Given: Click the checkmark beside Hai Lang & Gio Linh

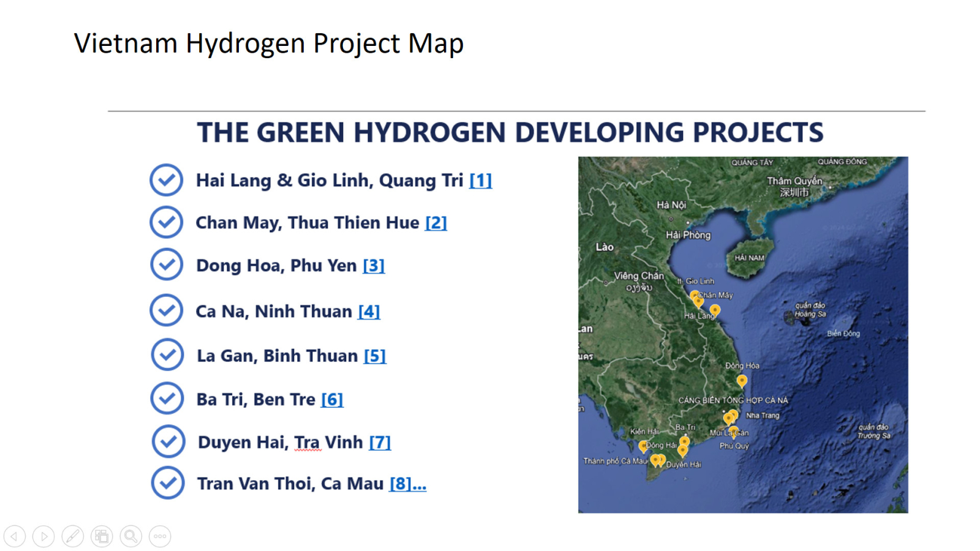Looking at the screenshot, I should 166,180.
